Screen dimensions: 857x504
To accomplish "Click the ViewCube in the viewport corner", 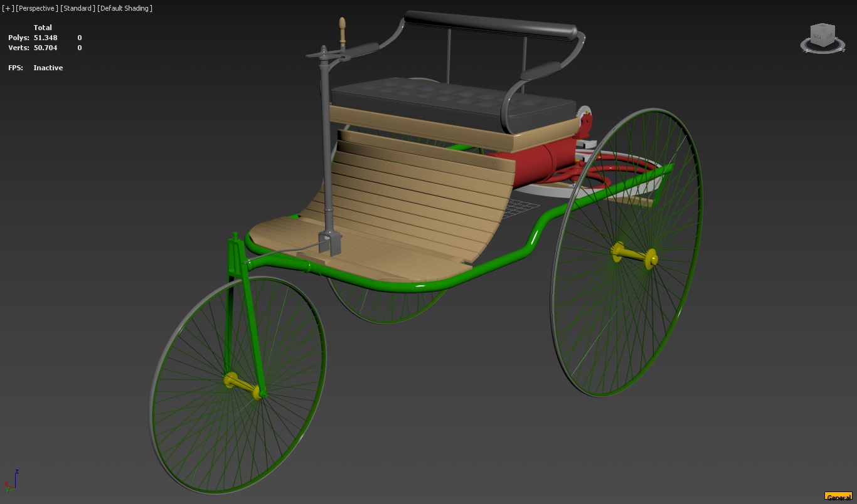I will pyautogui.click(x=822, y=36).
